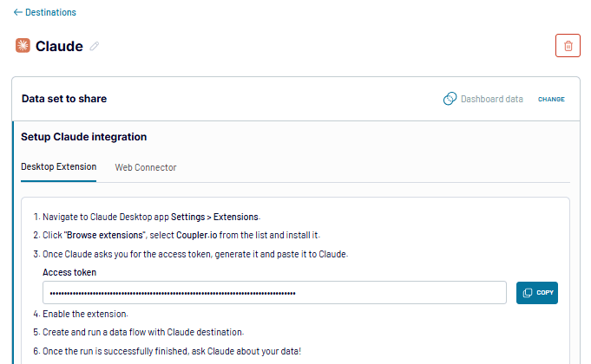The width and height of the screenshot is (591, 364).
Task: Click the Data set to share header
Action: point(64,99)
